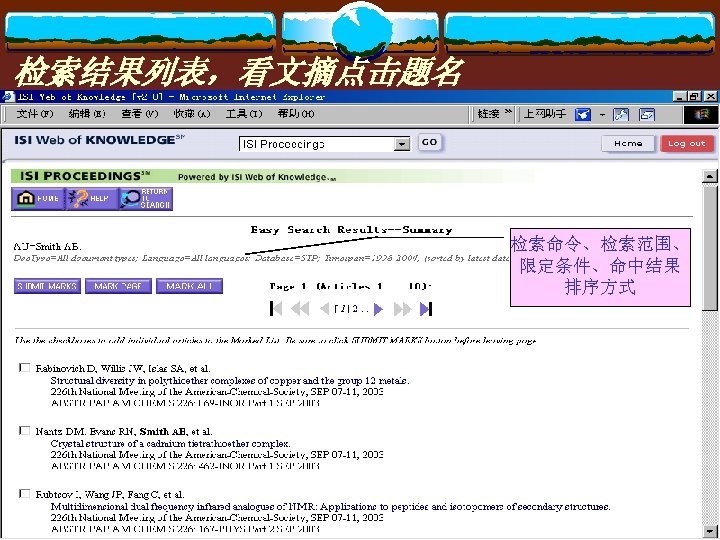Screen dimensions: 720x540
Task: Click the AU=Smith AB query text
Action: pos(48,246)
